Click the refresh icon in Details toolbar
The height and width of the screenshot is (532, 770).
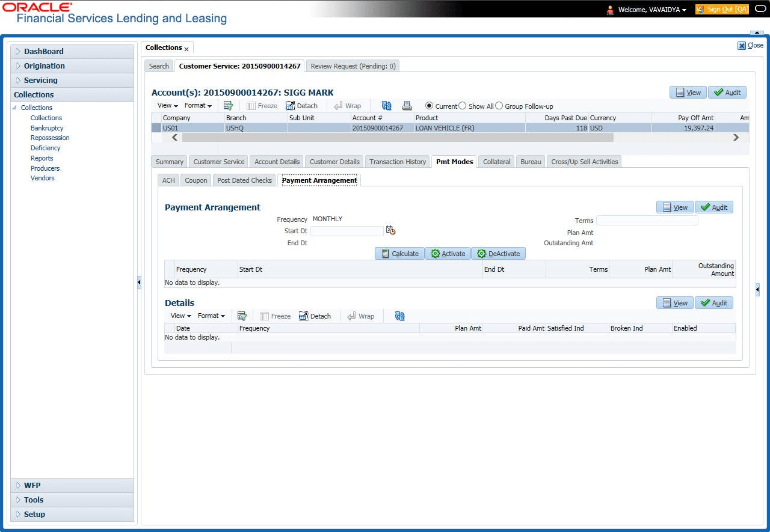coord(399,316)
